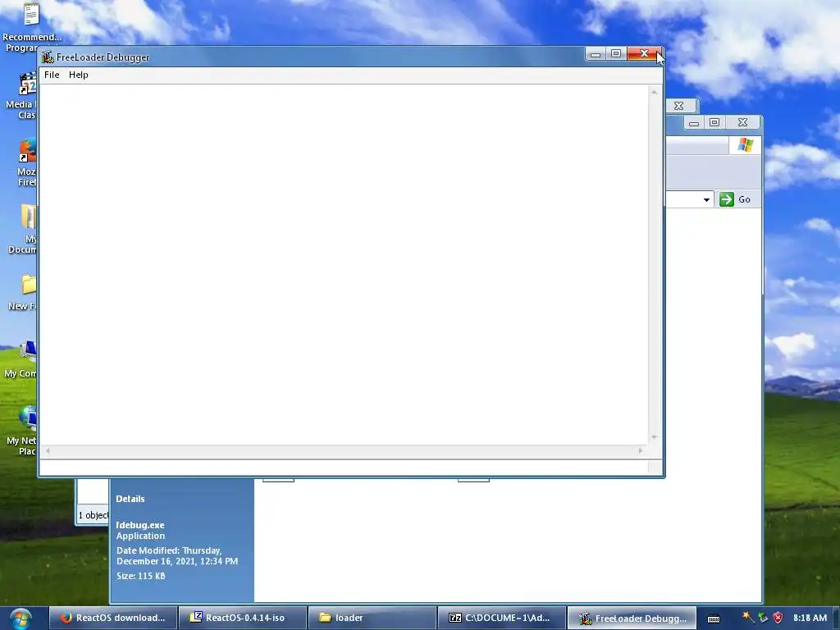Close the rearmost partially hidden window

(678, 106)
